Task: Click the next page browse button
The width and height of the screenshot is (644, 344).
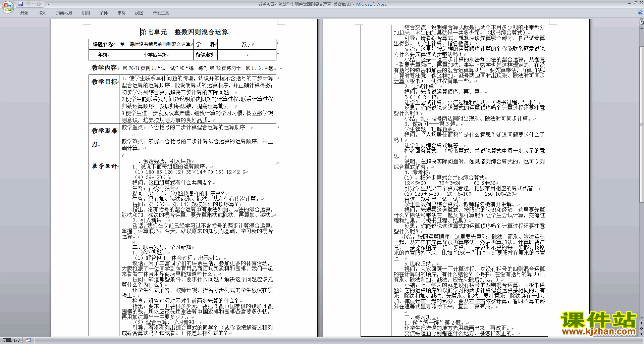Action: [642, 334]
